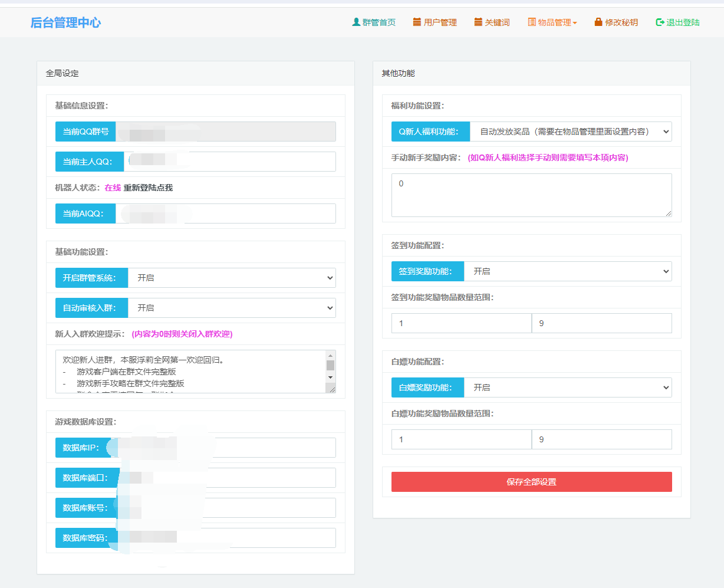Click the user icon beside 群管首页
This screenshot has width=724, height=588.
[356, 22]
